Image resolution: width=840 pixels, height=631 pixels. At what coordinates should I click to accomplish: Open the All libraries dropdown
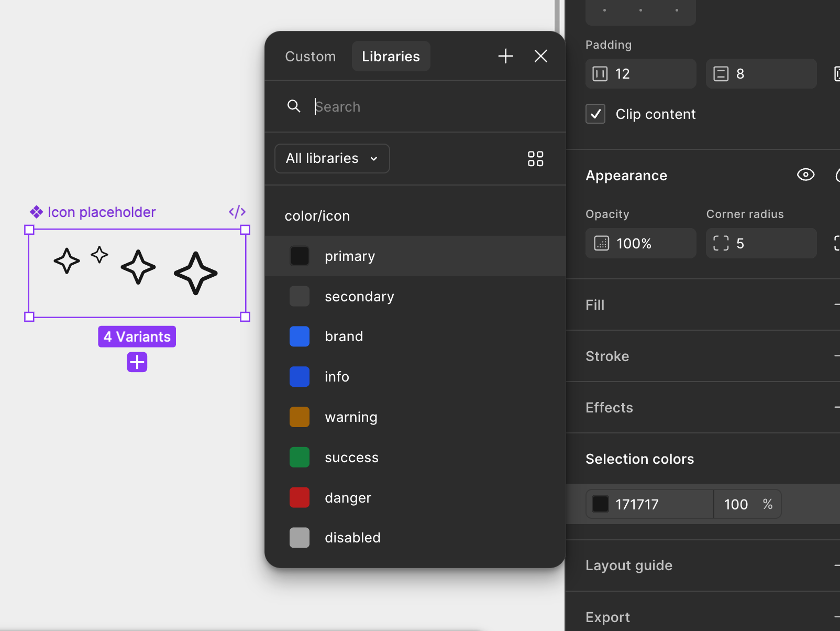coord(332,158)
